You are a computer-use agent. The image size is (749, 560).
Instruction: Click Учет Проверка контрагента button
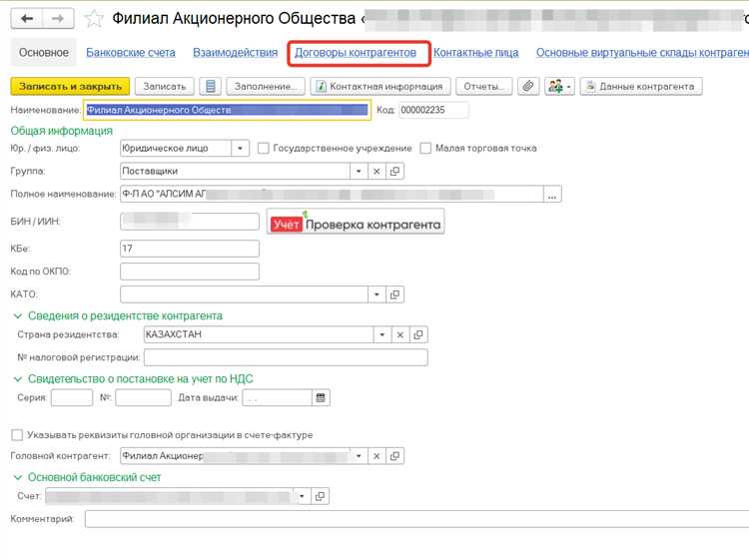[356, 222]
